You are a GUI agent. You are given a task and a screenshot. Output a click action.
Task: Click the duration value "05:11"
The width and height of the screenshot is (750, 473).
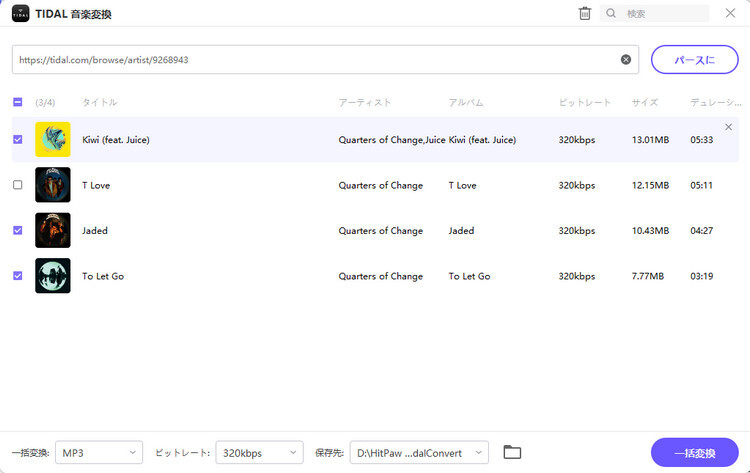click(701, 185)
